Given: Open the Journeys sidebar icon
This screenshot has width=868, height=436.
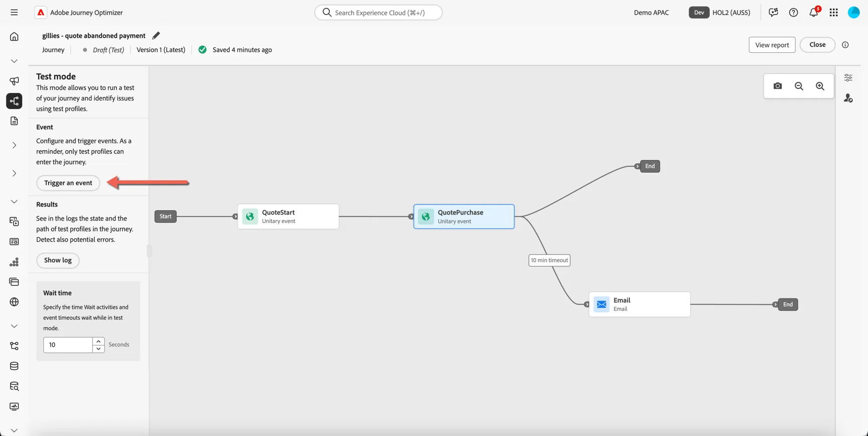Looking at the screenshot, I should (14, 101).
